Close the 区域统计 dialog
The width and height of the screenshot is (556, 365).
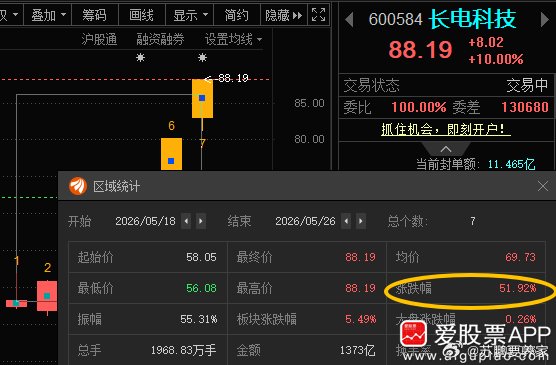(x=543, y=186)
